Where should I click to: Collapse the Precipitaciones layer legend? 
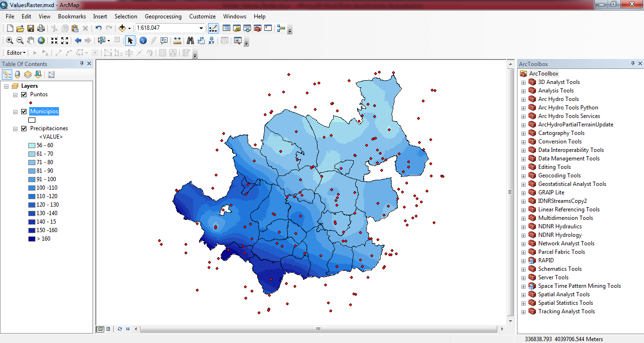tap(16, 128)
